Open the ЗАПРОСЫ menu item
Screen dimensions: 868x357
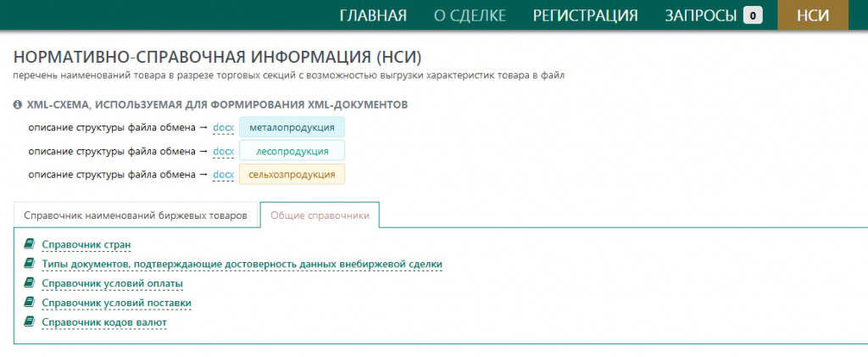point(701,15)
